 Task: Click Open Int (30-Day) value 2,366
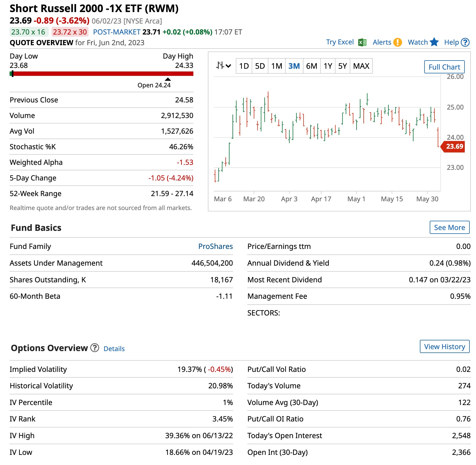point(461,452)
